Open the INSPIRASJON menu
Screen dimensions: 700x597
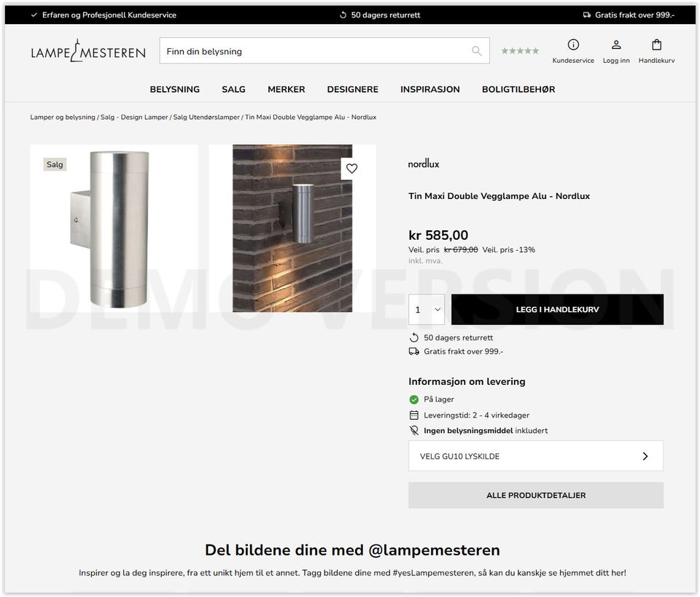[x=429, y=89]
